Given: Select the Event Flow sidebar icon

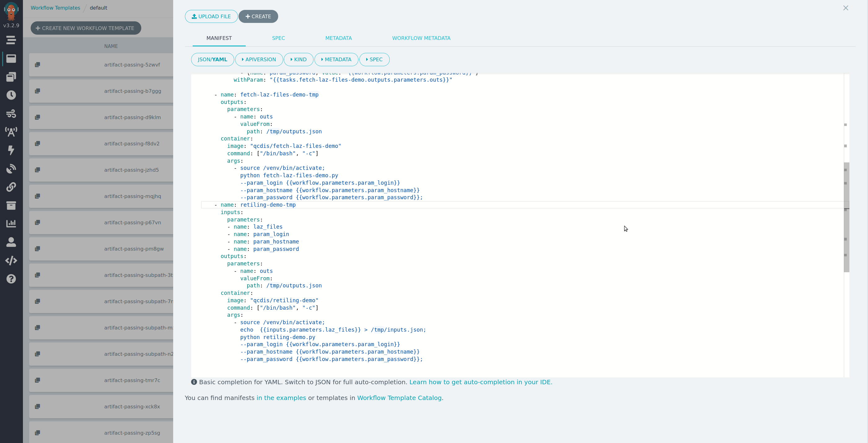Looking at the screenshot, I should pyautogui.click(x=11, y=114).
